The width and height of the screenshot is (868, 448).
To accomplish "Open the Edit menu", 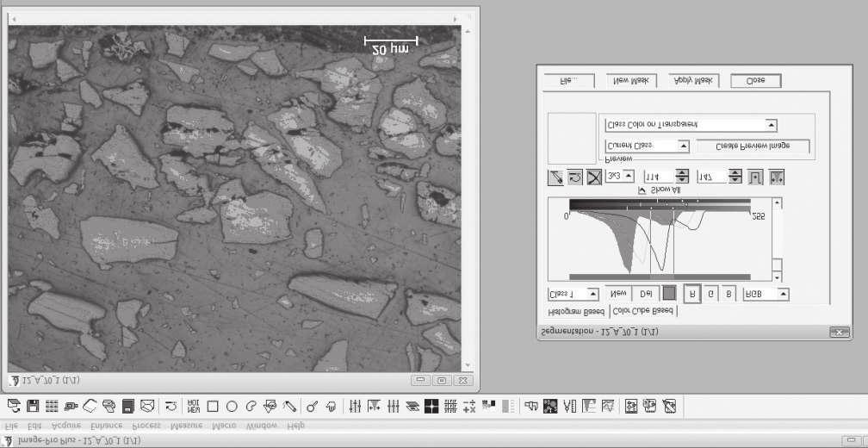I will coord(34,426).
